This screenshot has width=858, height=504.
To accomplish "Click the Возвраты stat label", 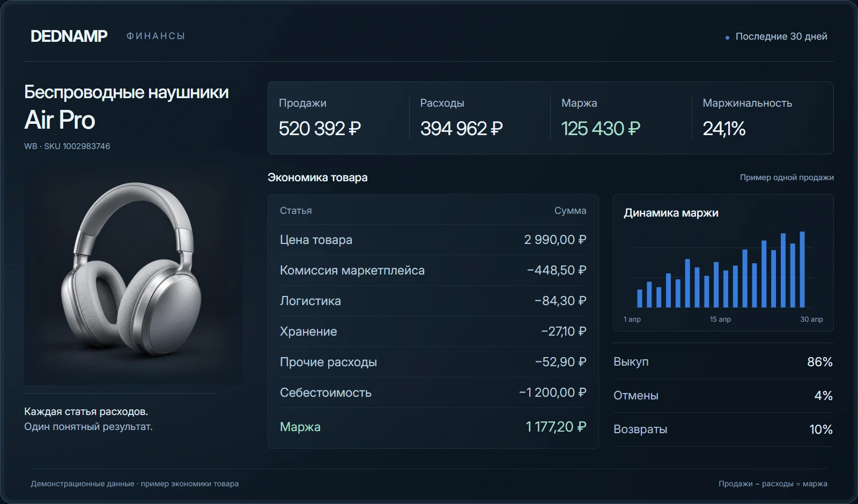I will tap(640, 429).
